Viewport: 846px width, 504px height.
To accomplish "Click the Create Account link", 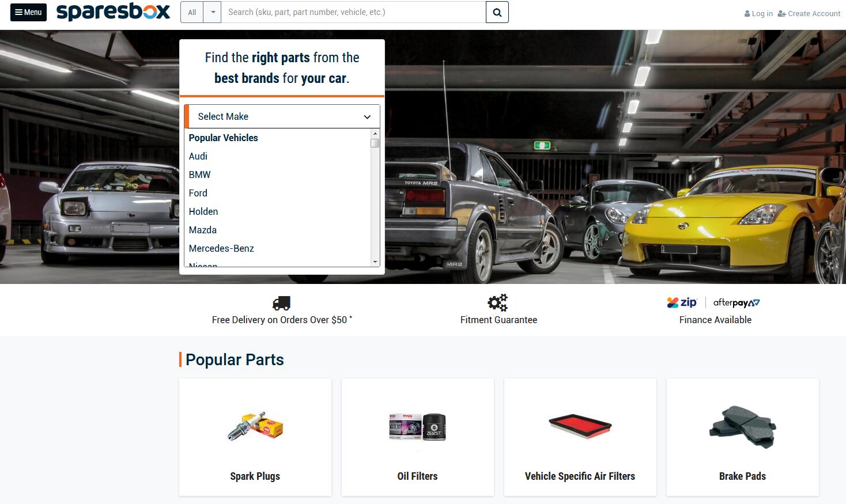I will 809,13.
